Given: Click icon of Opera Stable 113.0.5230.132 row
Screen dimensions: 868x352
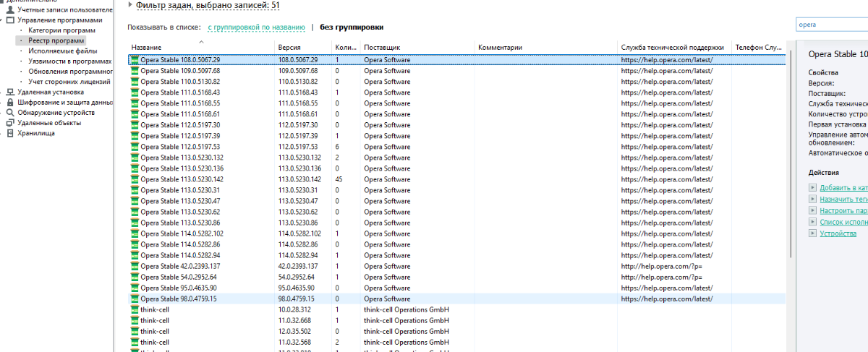Looking at the screenshot, I should [x=135, y=158].
